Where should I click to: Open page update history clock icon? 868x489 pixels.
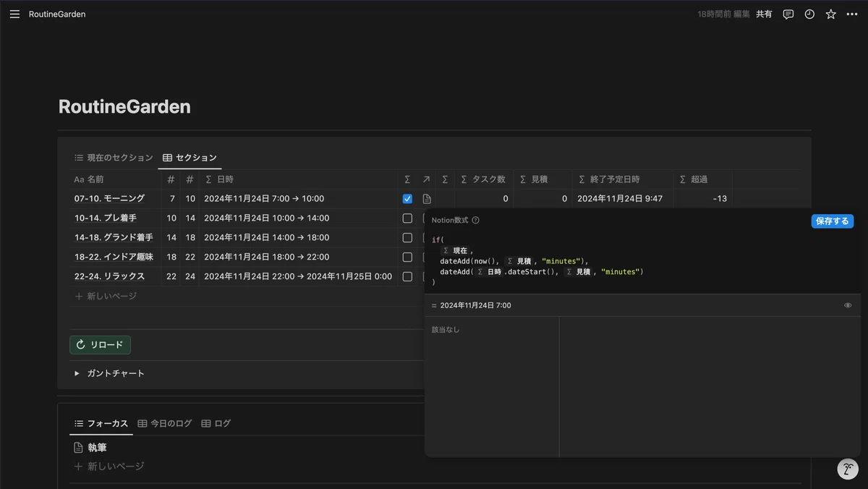click(809, 14)
